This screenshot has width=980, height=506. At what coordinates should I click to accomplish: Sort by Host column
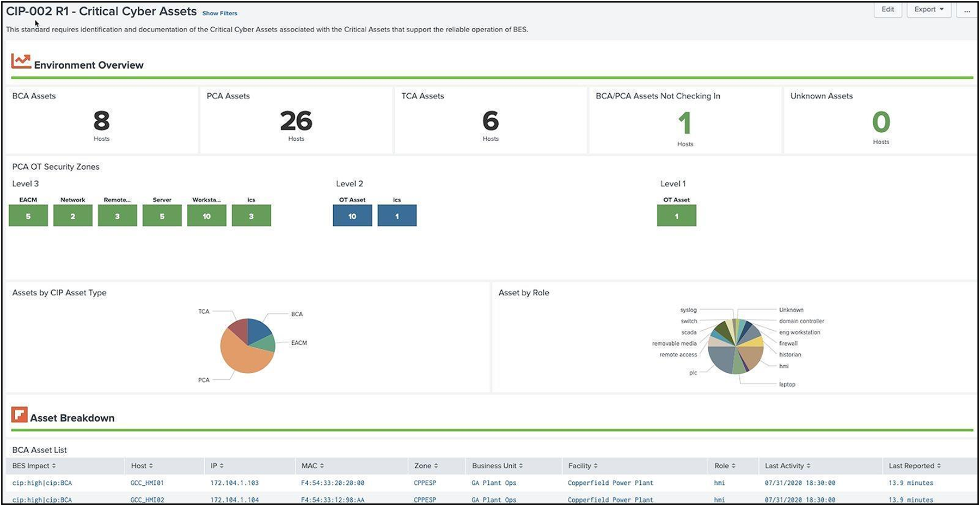(x=142, y=466)
